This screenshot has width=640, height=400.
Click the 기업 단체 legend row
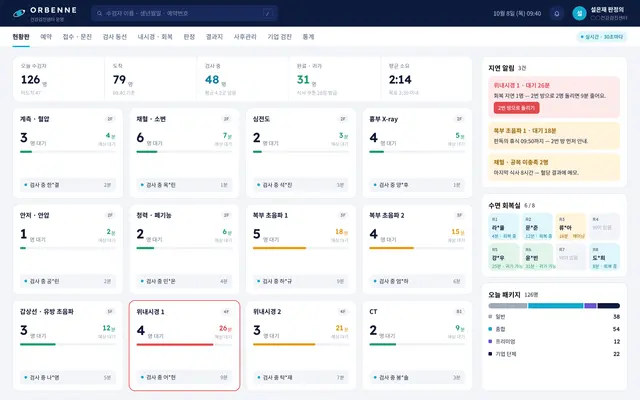point(554,354)
